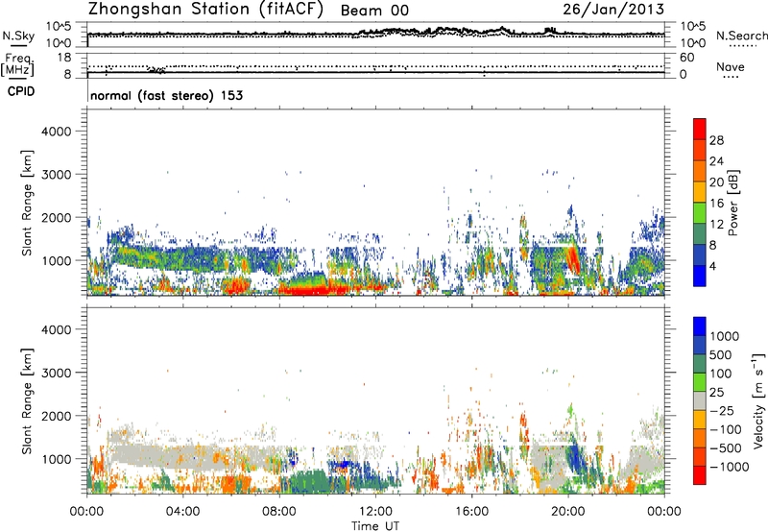The height and width of the screenshot is (532, 768).
Task: Click the power panel's Slant Range label
Action: [27, 203]
